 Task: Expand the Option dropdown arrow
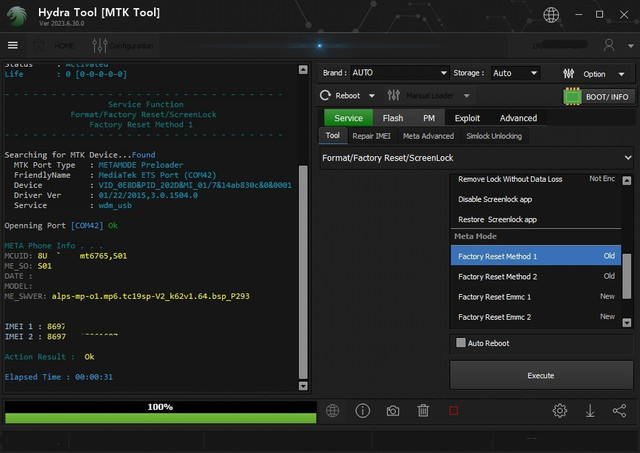coord(621,74)
